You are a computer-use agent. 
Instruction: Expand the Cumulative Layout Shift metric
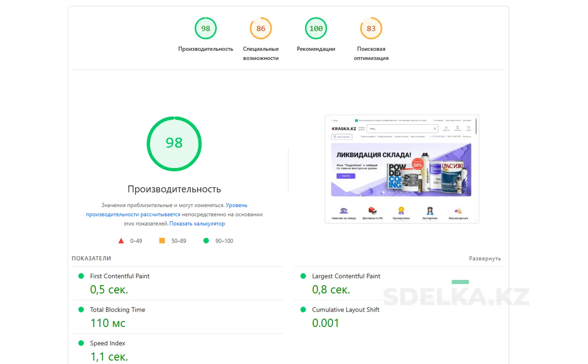pos(345,310)
